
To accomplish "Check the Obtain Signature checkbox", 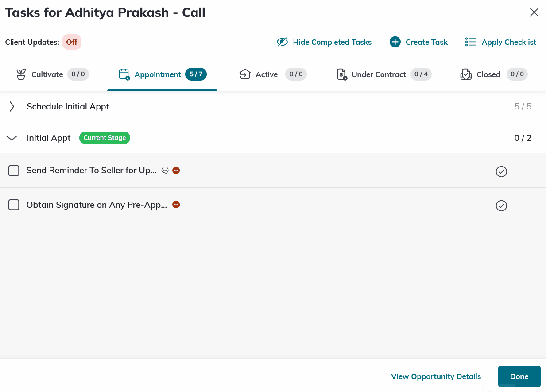I will (14, 204).
